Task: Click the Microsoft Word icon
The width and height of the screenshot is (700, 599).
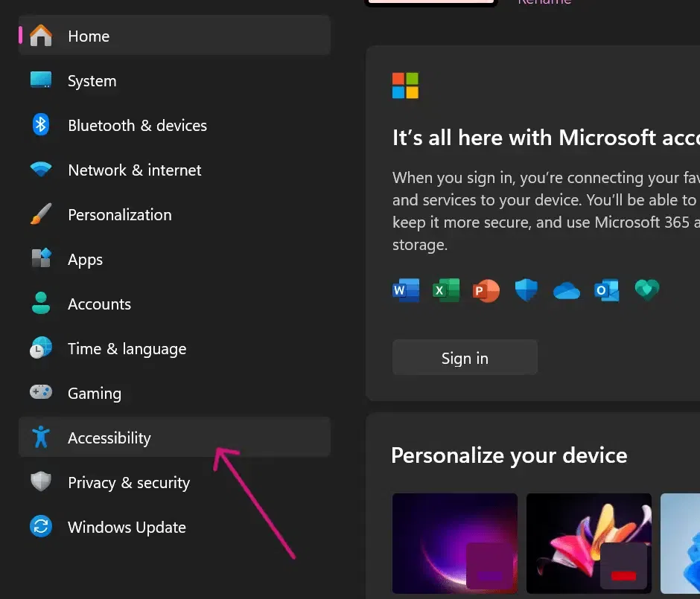Action: [x=405, y=290]
